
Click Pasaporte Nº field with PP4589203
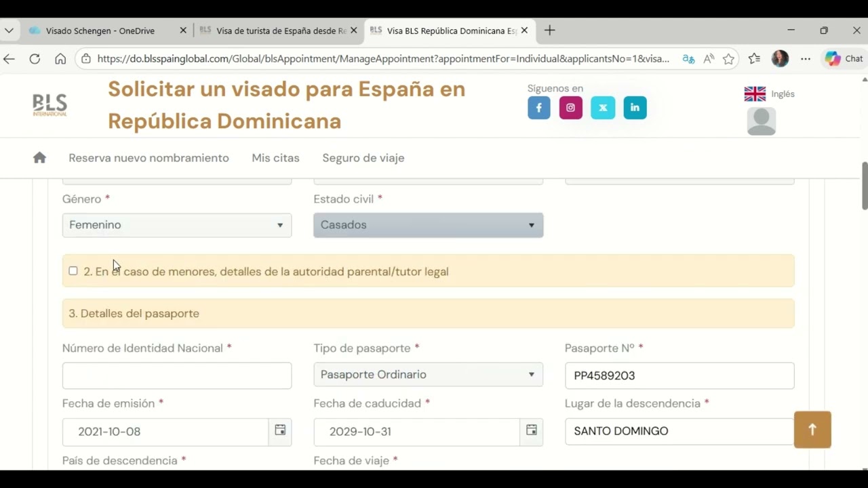click(679, 375)
